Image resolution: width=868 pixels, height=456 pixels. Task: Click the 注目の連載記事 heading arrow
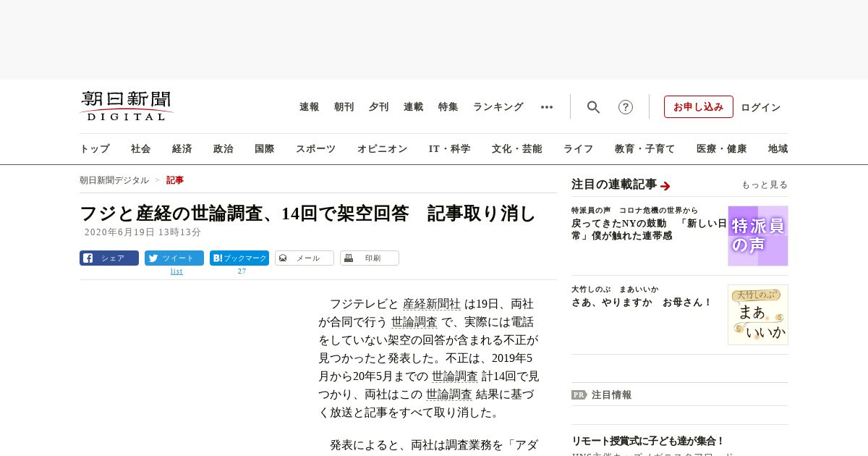pos(665,186)
